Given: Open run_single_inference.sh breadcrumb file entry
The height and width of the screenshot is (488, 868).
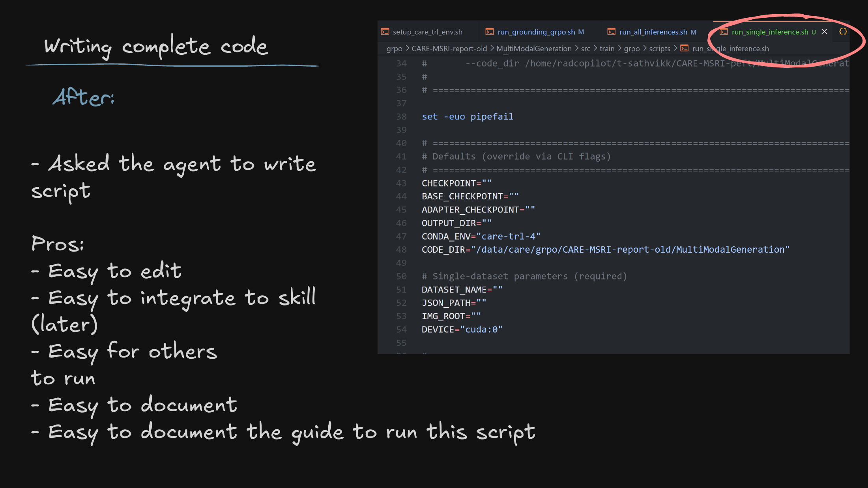Looking at the screenshot, I should point(730,48).
